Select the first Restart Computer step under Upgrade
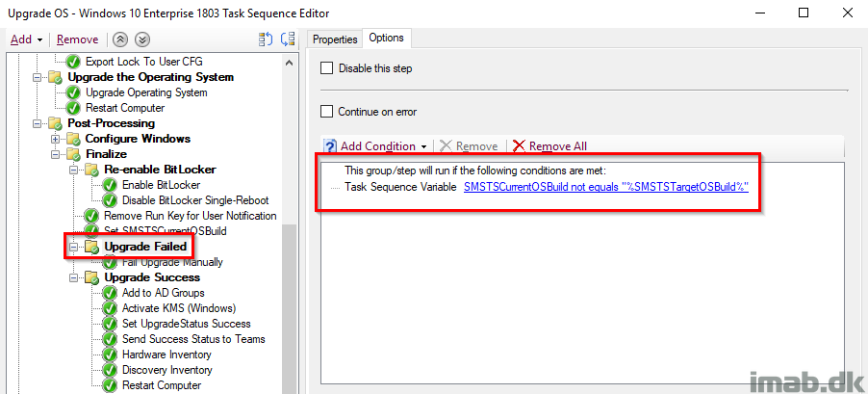The image size is (868, 394). point(125,108)
